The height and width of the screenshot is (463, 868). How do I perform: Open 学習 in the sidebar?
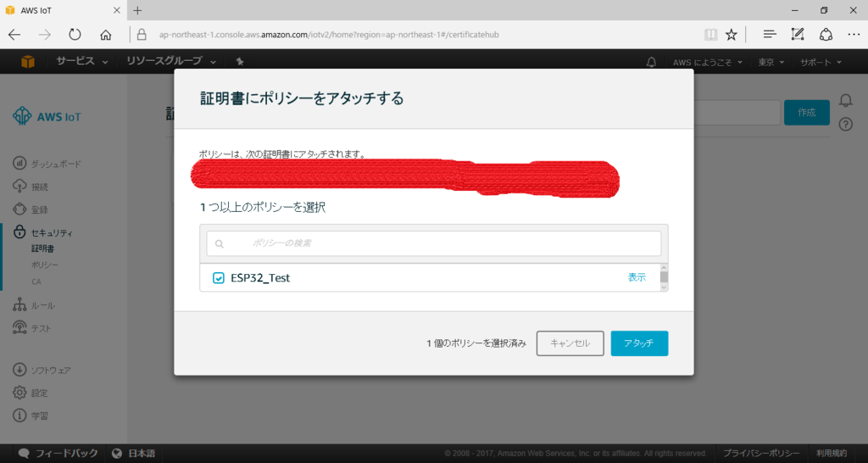point(31,416)
